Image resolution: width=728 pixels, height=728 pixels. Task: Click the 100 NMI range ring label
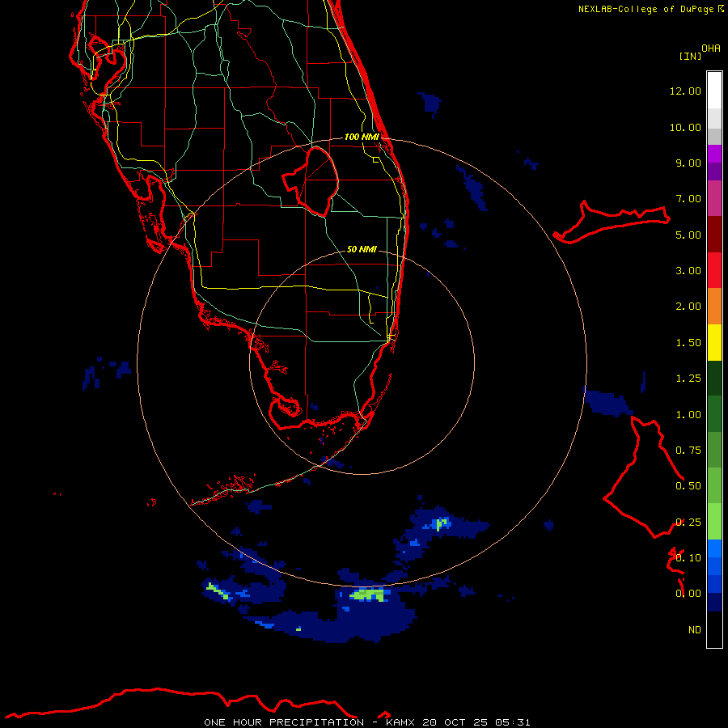pos(362,137)
